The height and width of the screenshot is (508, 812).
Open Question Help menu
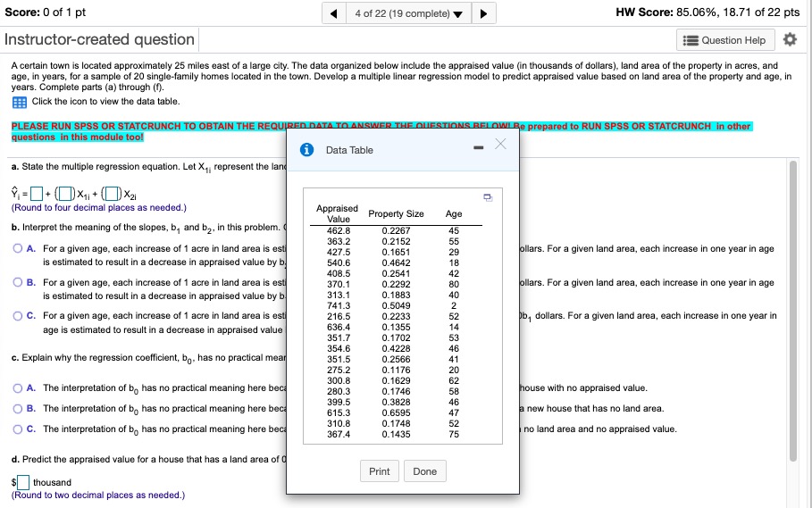(x=725, y=40)
